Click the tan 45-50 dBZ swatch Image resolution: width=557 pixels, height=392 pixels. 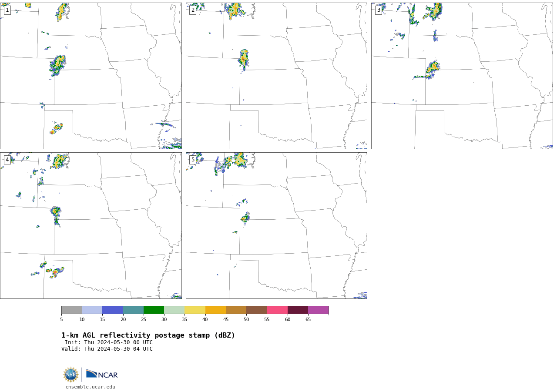(x=236, y=310)
